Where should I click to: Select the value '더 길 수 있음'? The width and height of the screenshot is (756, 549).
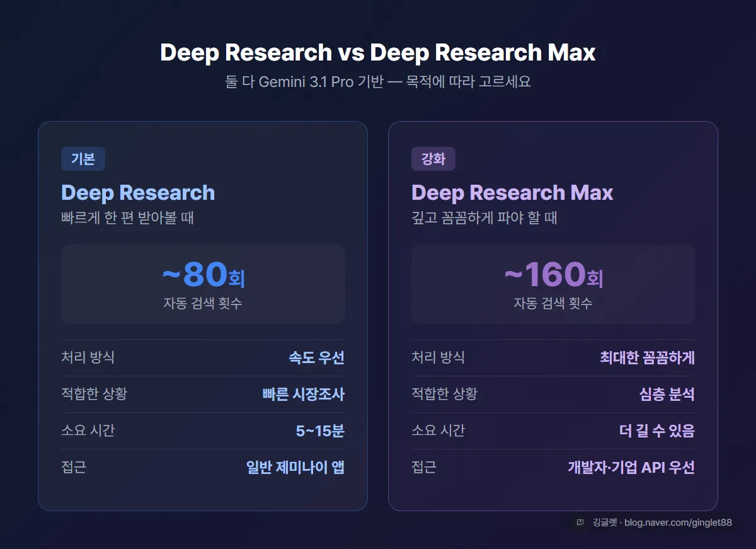657,431
